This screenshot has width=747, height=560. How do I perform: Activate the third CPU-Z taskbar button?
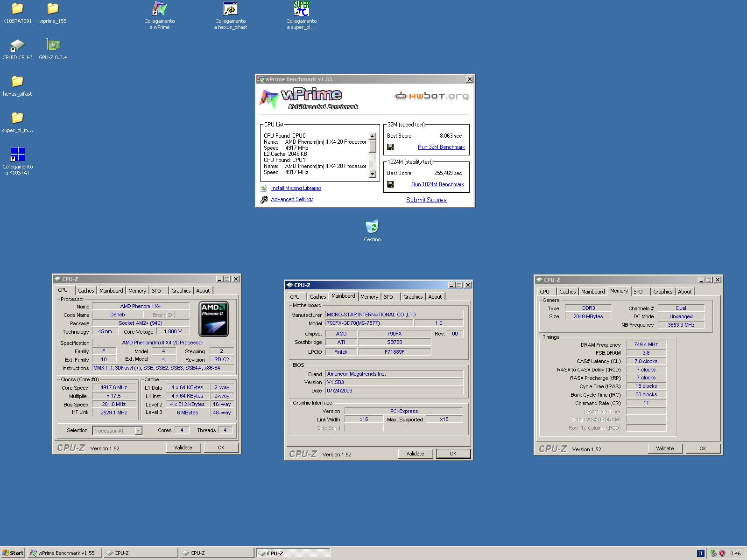293,553
